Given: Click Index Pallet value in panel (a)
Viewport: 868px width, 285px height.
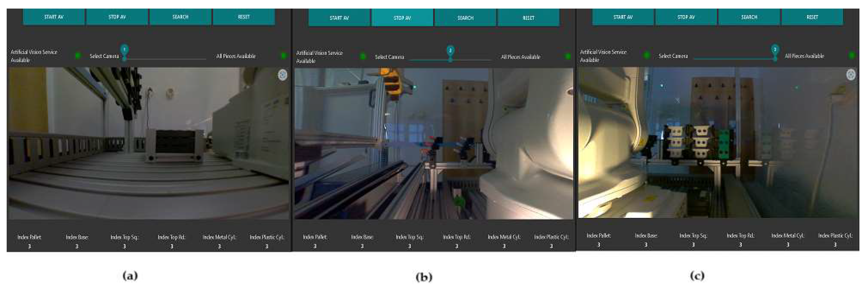Looking at the screenshot, I should [29, 246].
